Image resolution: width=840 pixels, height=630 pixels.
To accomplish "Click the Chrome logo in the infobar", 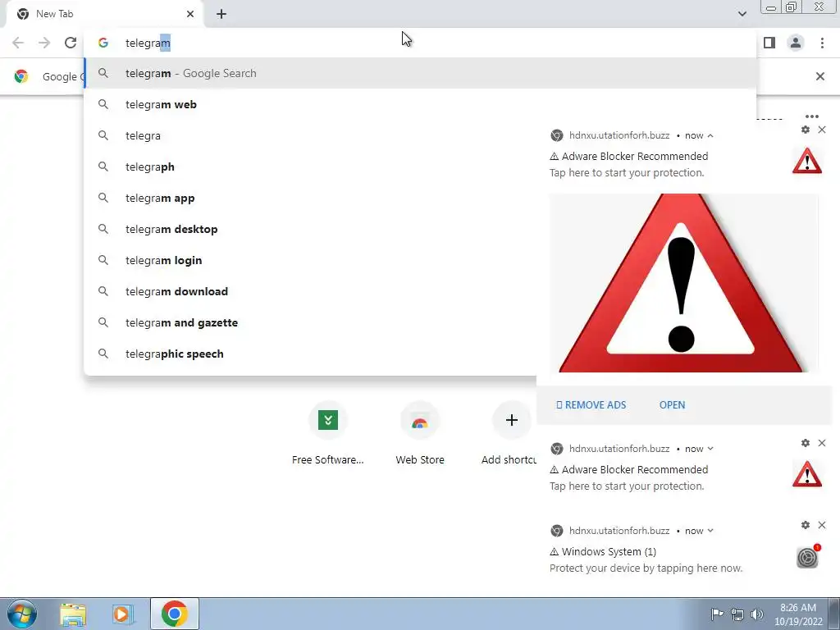I will (21, 76).
